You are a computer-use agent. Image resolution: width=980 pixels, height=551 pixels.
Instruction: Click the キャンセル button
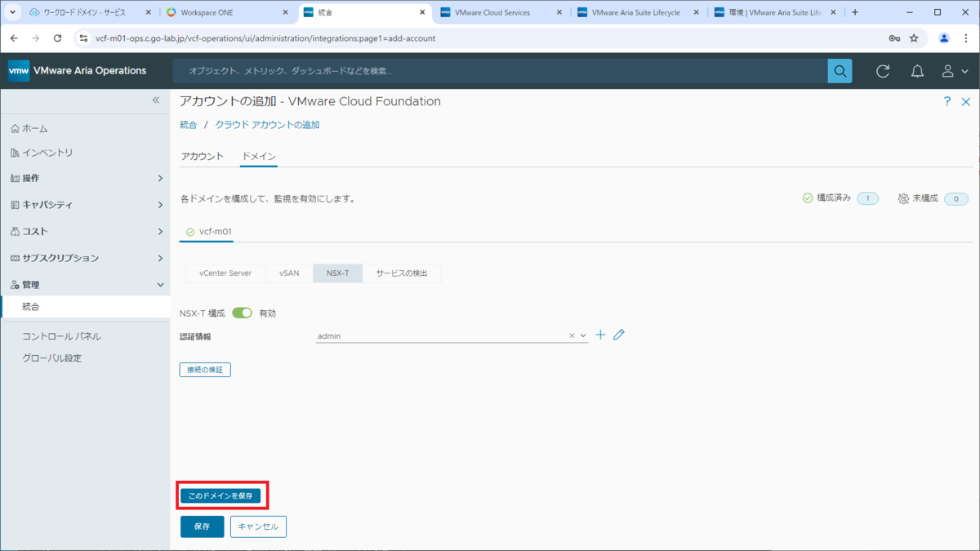point(258,527)
